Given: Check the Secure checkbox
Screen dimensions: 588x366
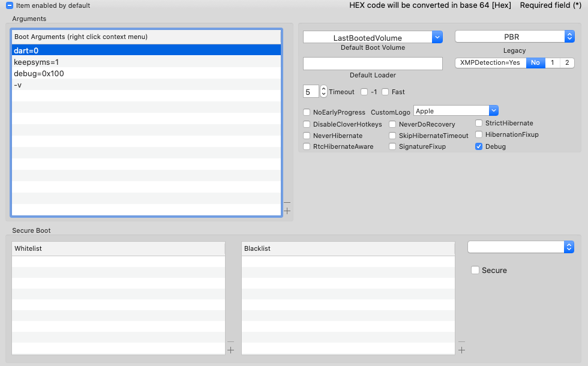Looking at the screenshot, I should [x=476, y=271].
